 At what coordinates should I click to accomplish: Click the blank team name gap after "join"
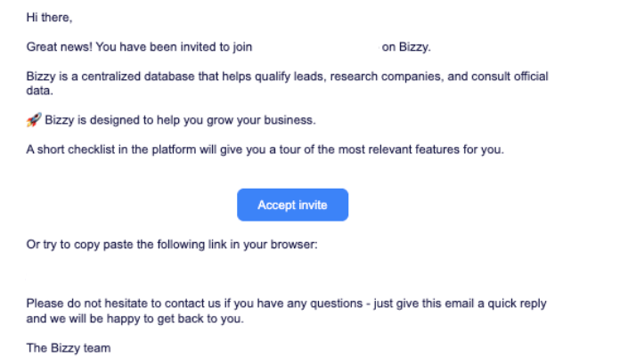click(x=316, y=47)
